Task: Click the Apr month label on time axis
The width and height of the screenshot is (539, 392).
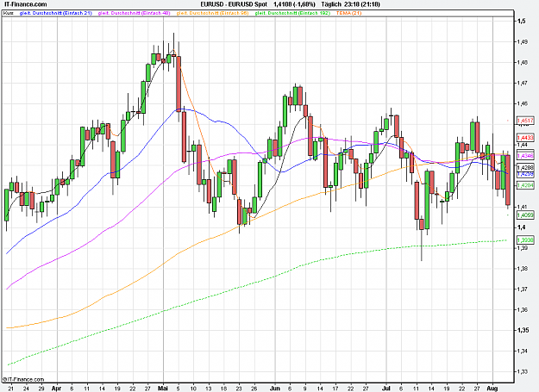Action: (56, 389)
